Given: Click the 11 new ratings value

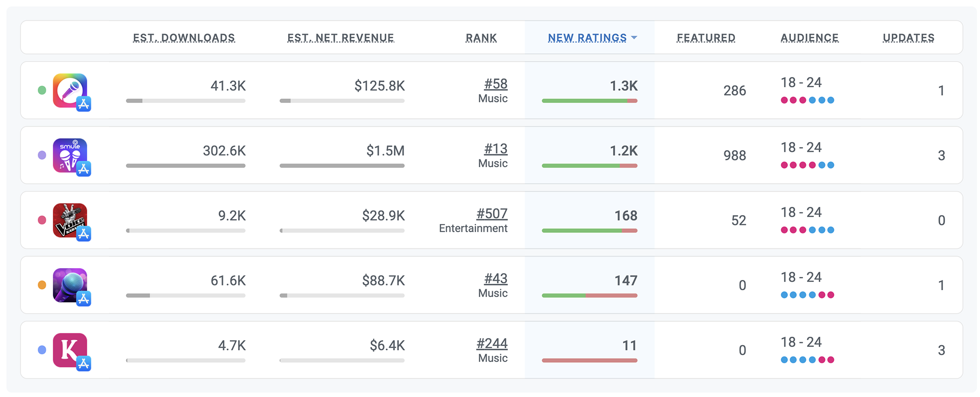Looking at the screenshot, I should click(630, 346).
